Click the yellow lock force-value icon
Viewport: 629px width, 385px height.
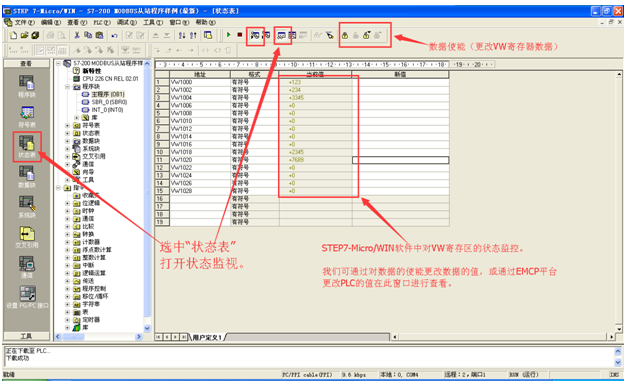tap(345, 35)
